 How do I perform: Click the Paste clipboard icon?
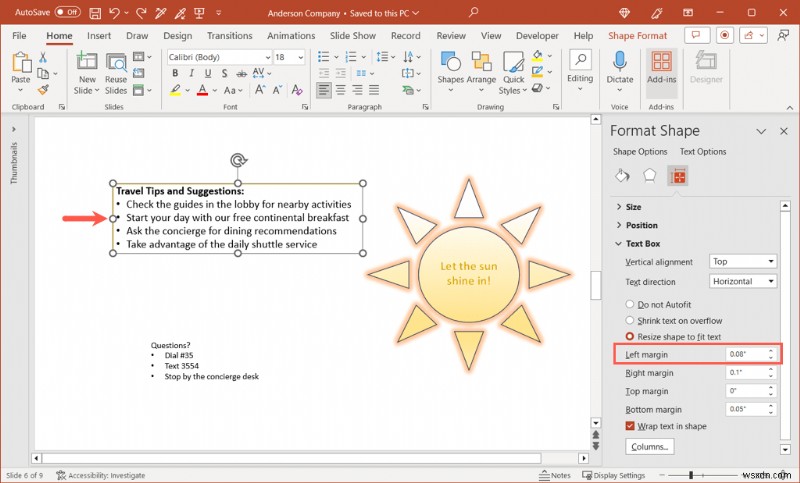tap(21, 63)
